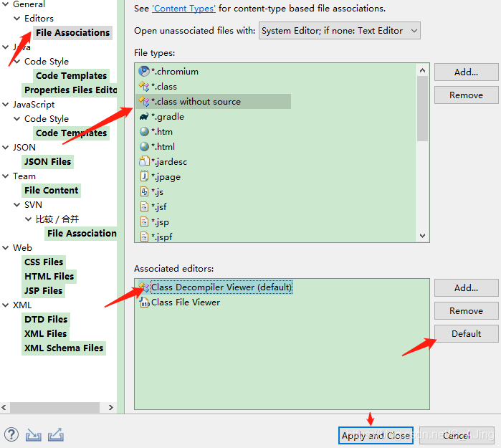The height and width of the screenshot is (448, 501).
Task: Open the unassociated files editor dropdown
Action: pos(339,31)
